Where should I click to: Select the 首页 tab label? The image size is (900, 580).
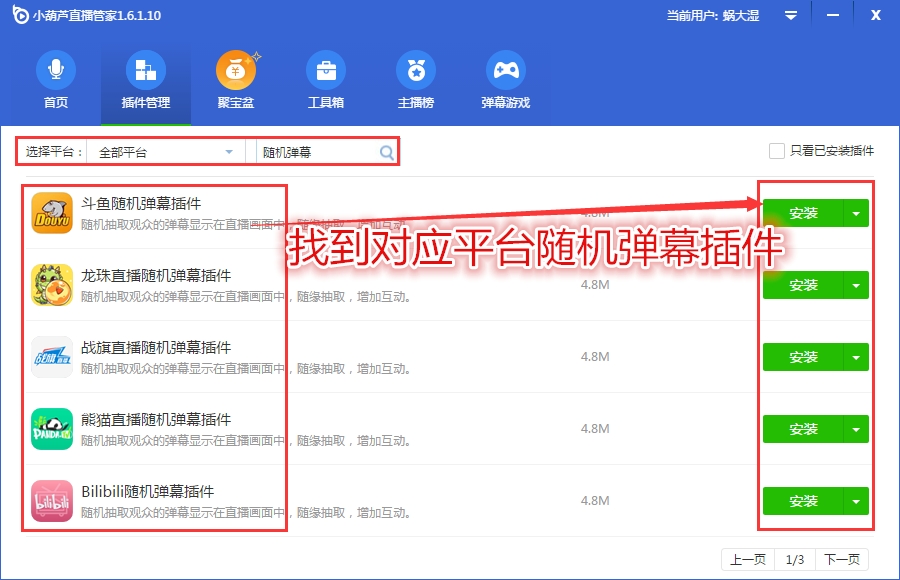(x=56, y=103)
